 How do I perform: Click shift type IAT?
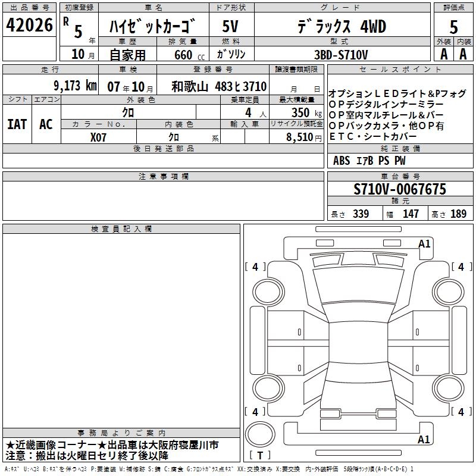(17, 124)
